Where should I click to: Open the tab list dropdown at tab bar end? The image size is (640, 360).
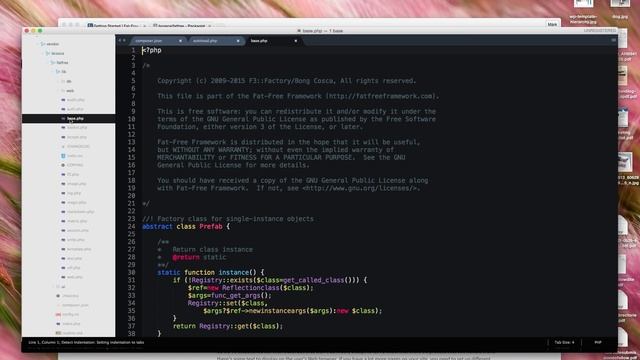pos(613,40)
